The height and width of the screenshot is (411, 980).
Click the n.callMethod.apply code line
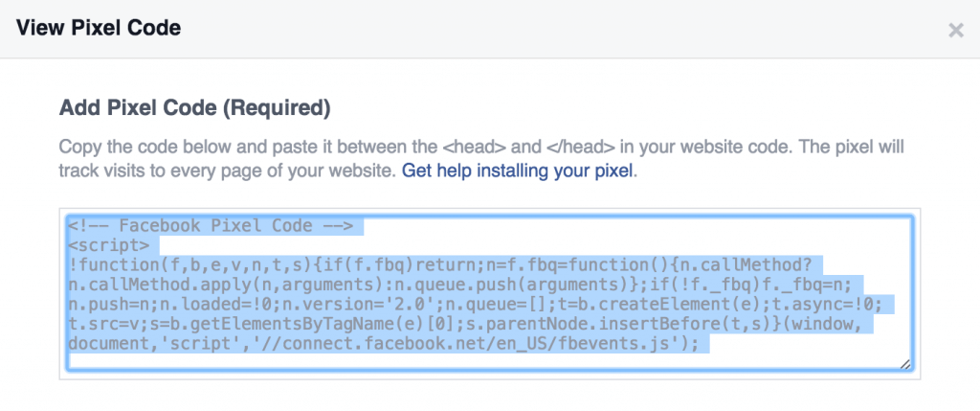459,284
